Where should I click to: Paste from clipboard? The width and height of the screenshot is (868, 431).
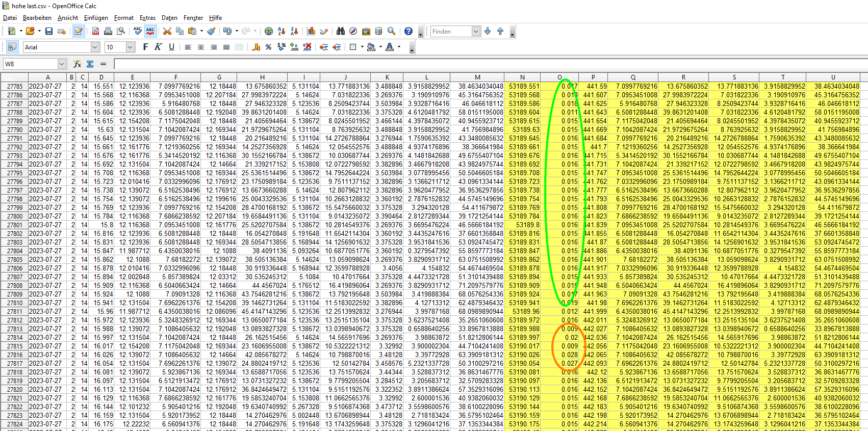192,31
